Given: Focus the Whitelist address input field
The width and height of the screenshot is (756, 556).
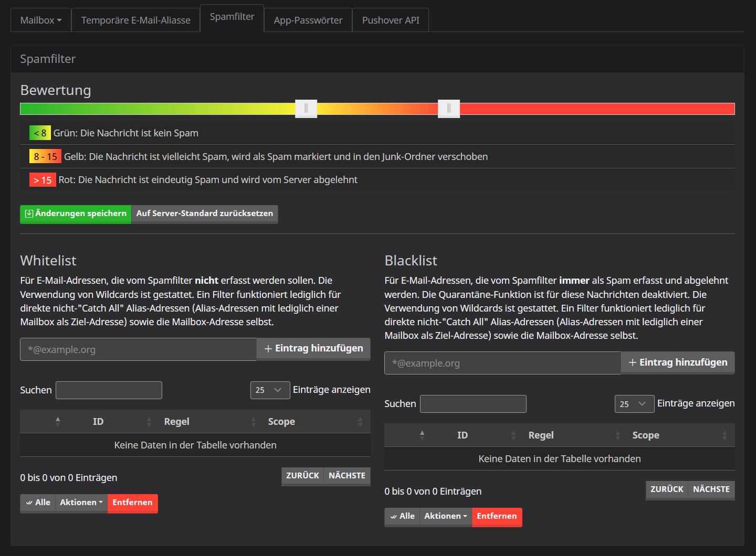Looking at the screenshot, I should (x=138, y=349).
